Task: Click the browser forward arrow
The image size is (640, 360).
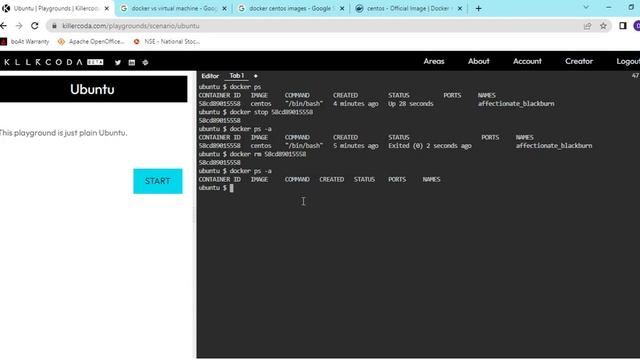Action: pyautogui.click(x=19, y=26)
